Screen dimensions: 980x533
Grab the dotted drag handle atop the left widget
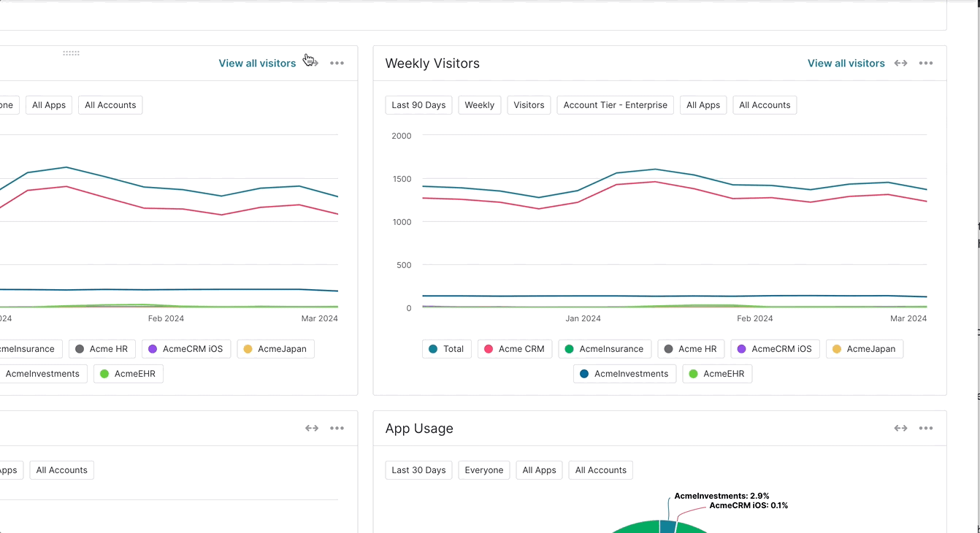pos(71,53)
